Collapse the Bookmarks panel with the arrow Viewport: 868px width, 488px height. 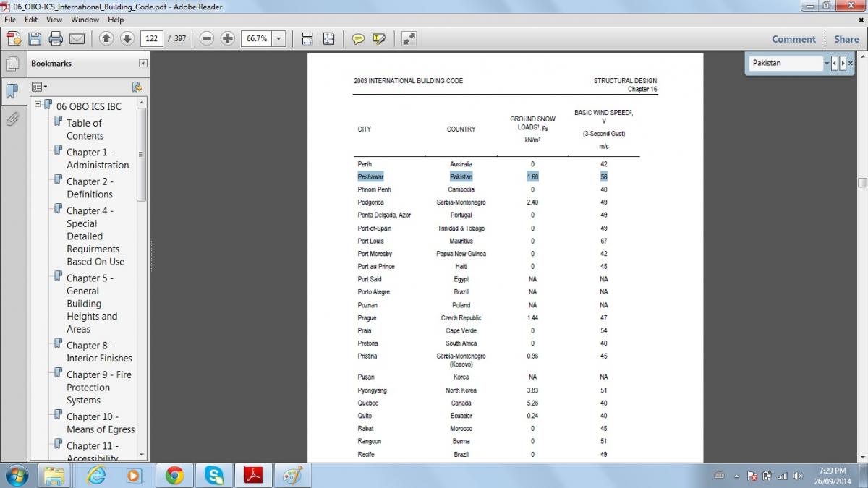(x=143, y=63)
